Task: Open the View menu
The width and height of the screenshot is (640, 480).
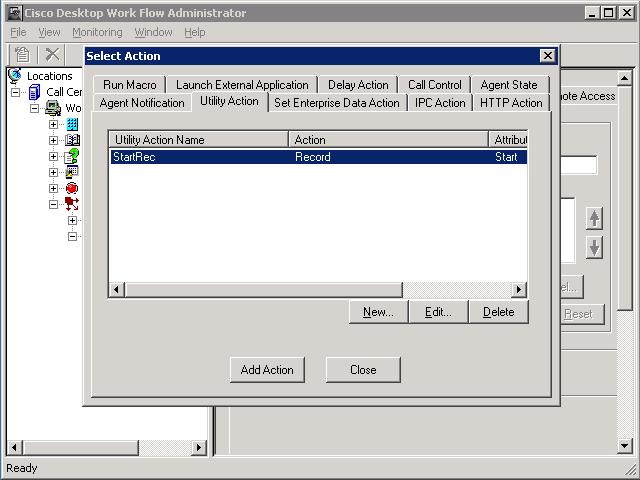Action: (x=49, y=32)
